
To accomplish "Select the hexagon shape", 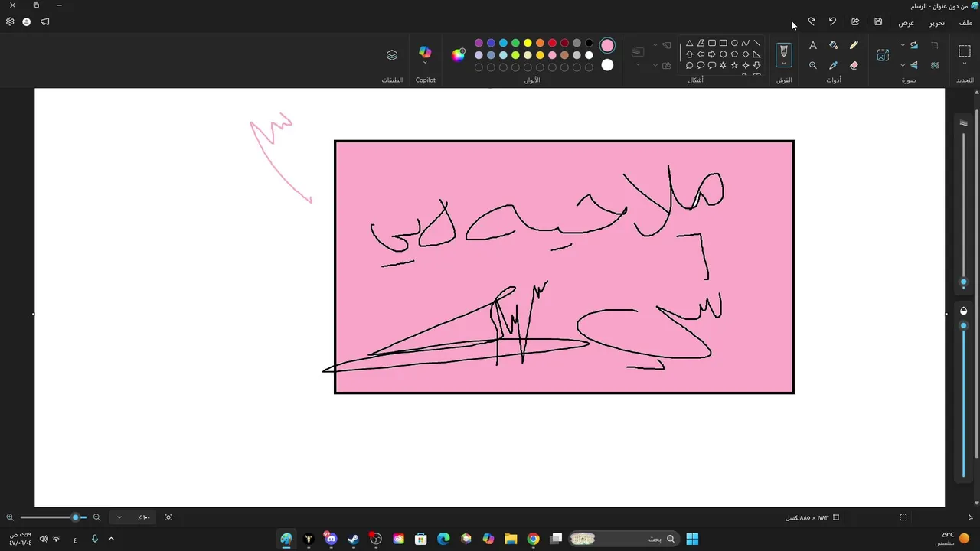I will pyautogui.click(x=724, y=54).
